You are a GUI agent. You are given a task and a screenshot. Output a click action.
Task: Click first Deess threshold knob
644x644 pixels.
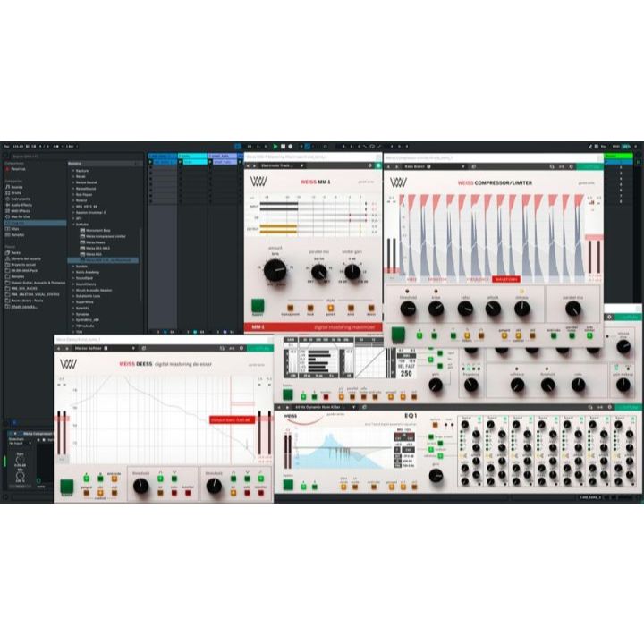click(x=141, y=487)
